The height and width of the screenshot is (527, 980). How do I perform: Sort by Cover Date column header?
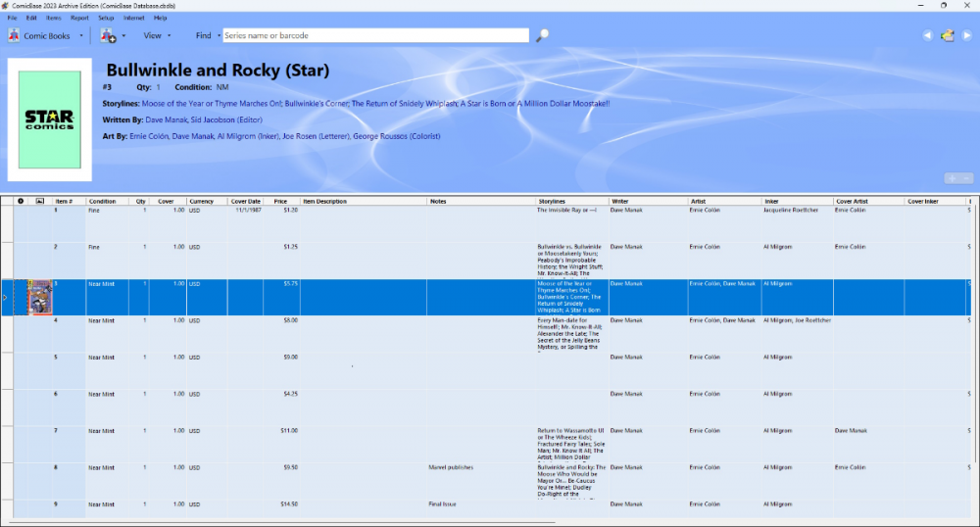coord(245,201)
